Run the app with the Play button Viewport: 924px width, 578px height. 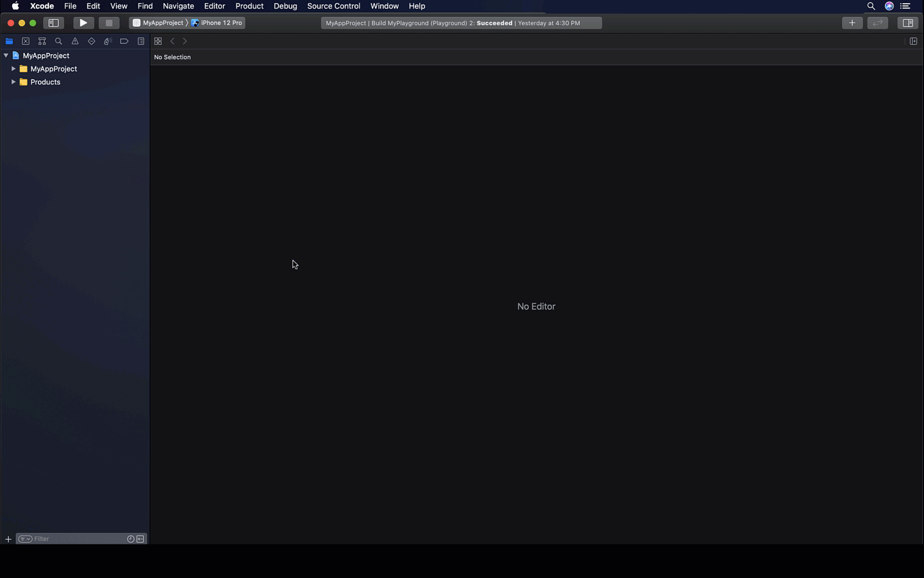click(83, 23)
